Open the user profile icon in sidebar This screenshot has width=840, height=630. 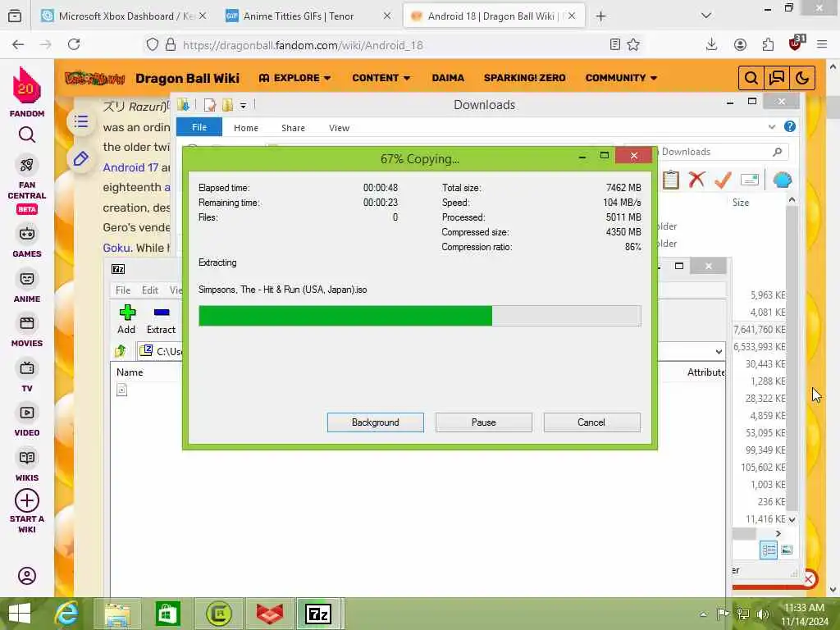pyautogui.click(x=27, y=576)
